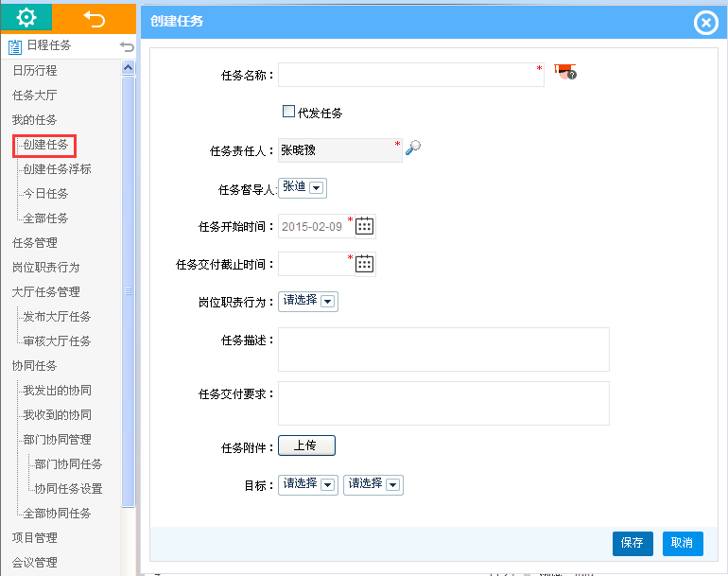This screenshot has width=728, height=576.
Task: Click into the 任务名称 text field
Action: click(x=411, y=75)
